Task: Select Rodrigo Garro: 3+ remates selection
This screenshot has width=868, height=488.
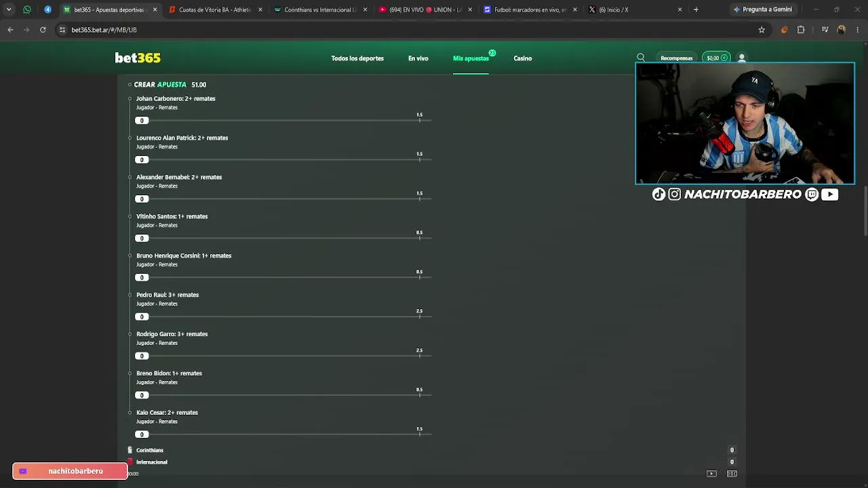Action: [172, 334]
